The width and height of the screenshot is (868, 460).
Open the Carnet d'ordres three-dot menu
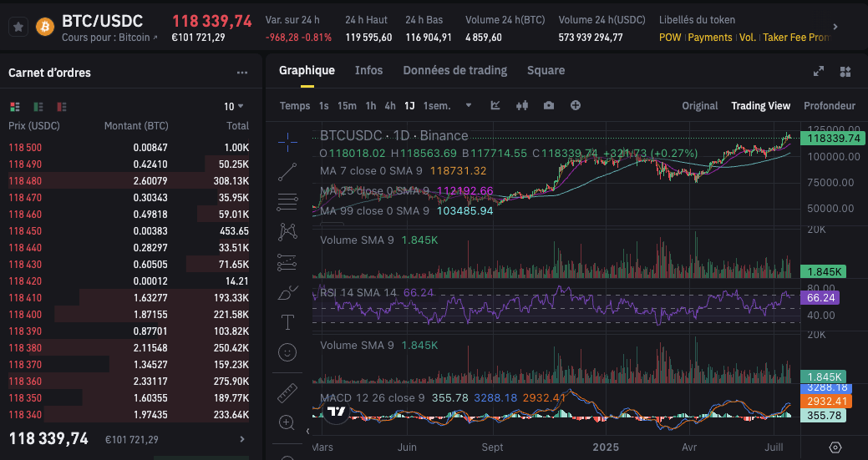click(x=242, y=73)
